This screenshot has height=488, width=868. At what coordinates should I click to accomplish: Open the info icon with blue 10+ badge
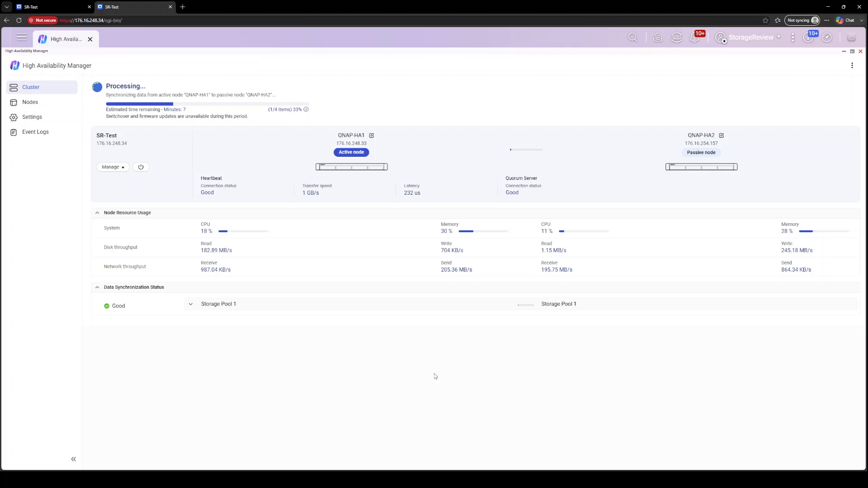pyautogui.click(x=808, y=38)
